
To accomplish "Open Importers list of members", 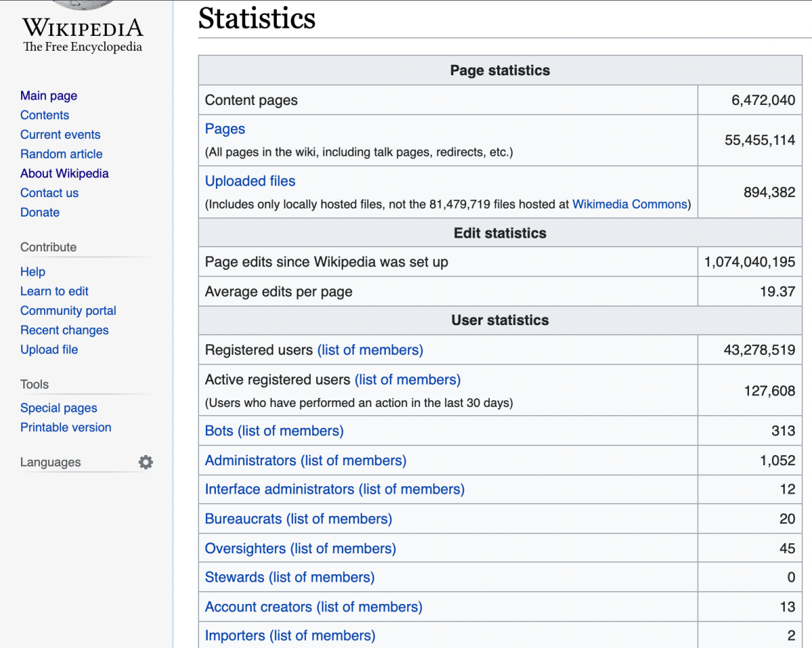I will tap(323, 635).
